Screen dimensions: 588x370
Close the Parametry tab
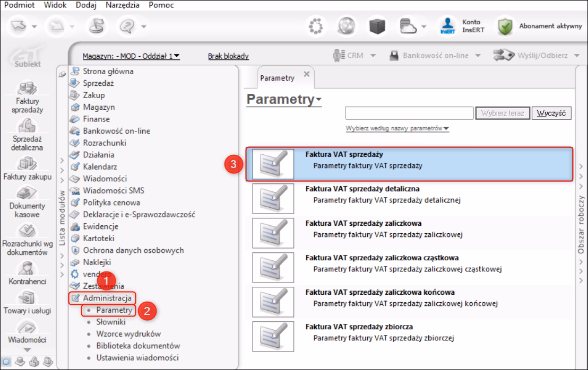click(x=307, y=74)
